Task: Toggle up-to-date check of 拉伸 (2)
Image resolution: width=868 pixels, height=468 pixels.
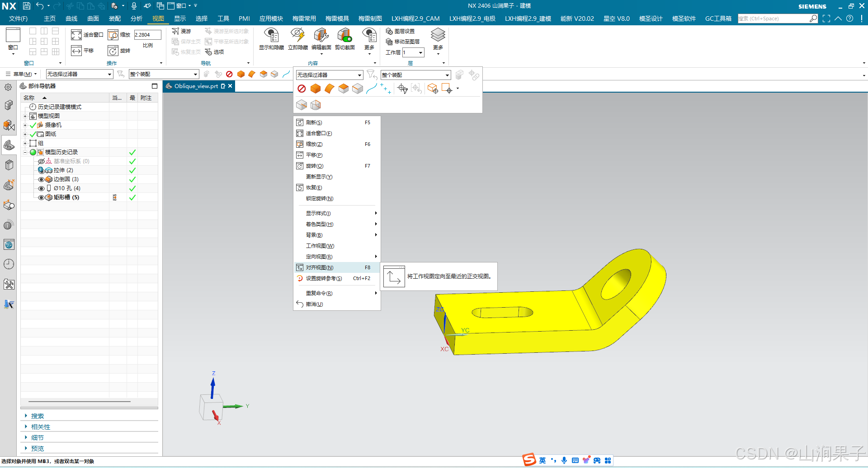Action: 132,170
